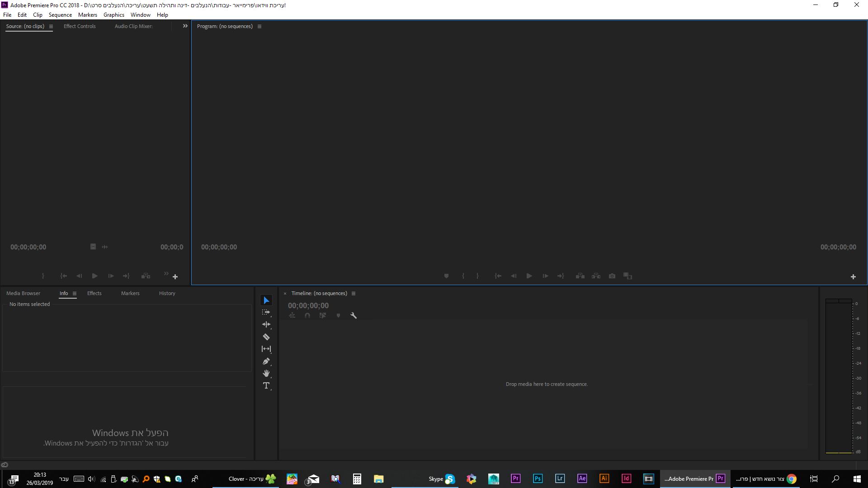Open Program monitor panel menu
The height and width of the screenshot is (488, 868).
(259, 26)
